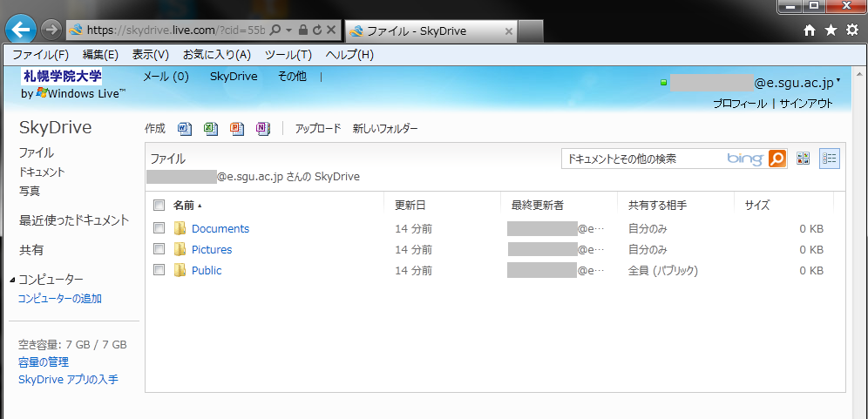
Task: Open the 表示(V) menu
Action: 150,55
